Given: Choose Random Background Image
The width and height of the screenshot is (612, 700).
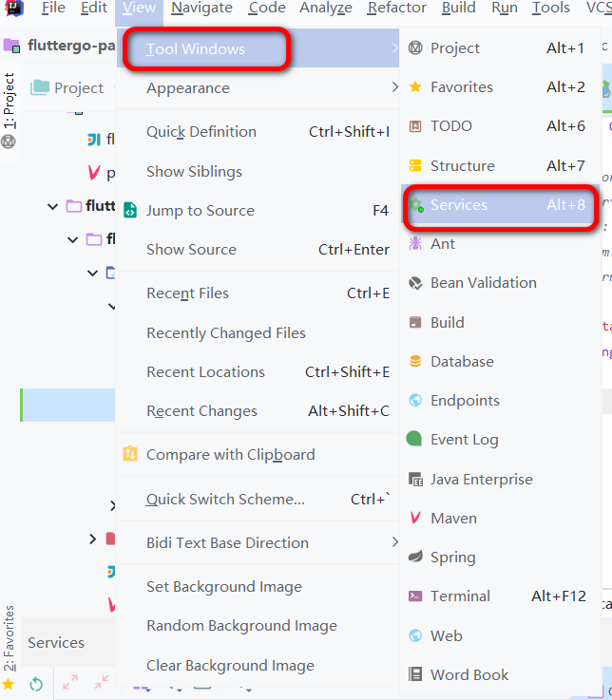Looking at the screenshot, I should 258,626.
